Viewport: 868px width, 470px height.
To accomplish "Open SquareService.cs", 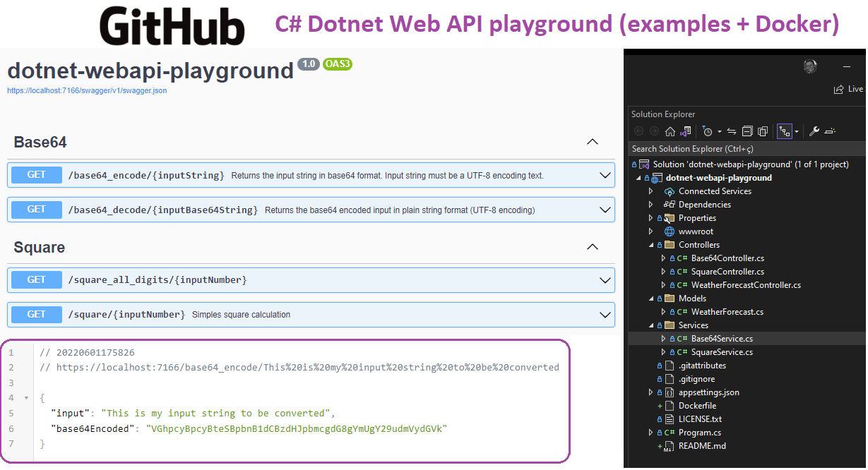I will tap(722, 352).
